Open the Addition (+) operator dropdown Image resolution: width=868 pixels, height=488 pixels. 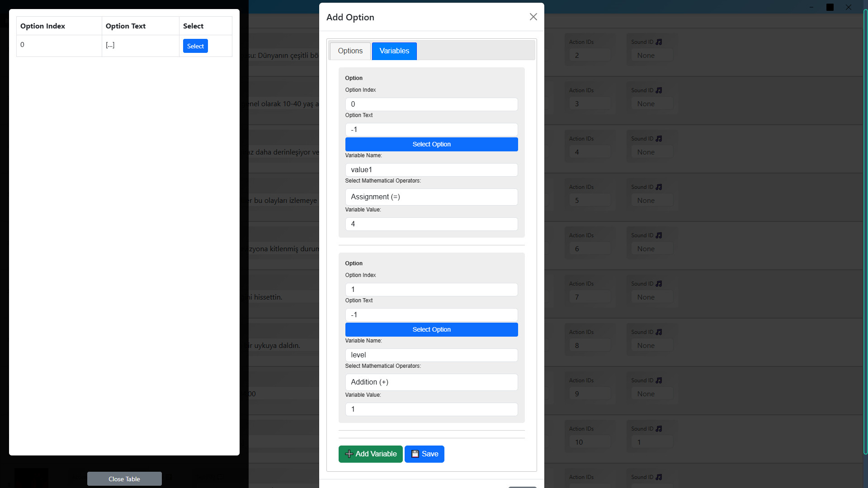click(x=431, y=382)
